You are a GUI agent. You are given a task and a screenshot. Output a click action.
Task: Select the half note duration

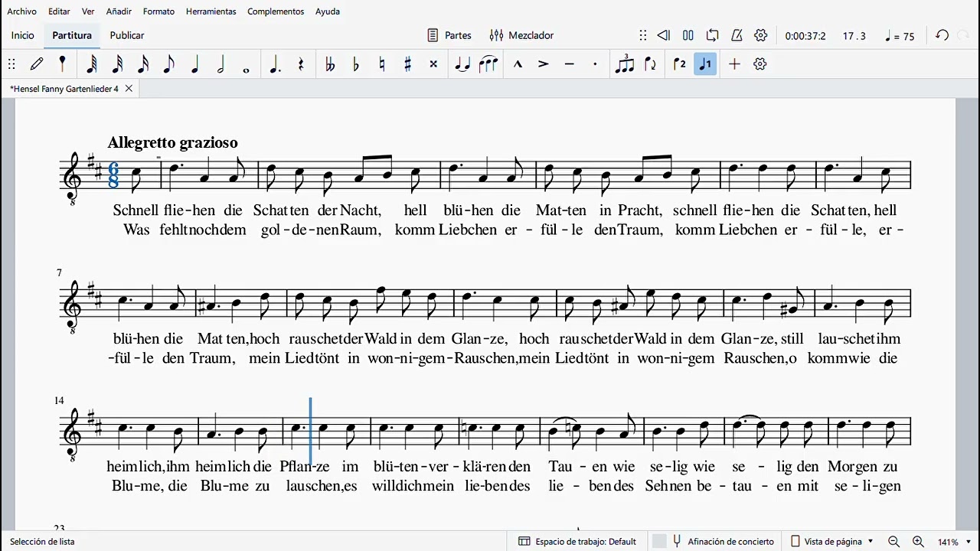[220, 64]
